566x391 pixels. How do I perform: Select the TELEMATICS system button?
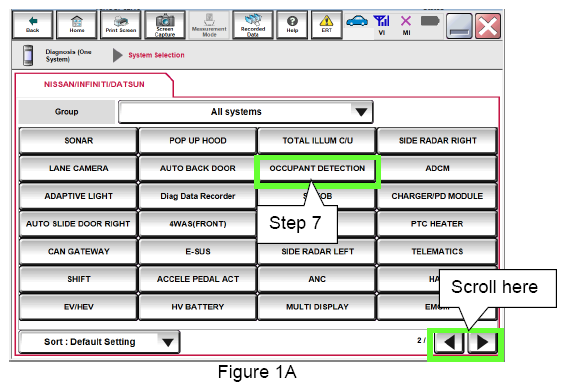click(x=437, y=251)
